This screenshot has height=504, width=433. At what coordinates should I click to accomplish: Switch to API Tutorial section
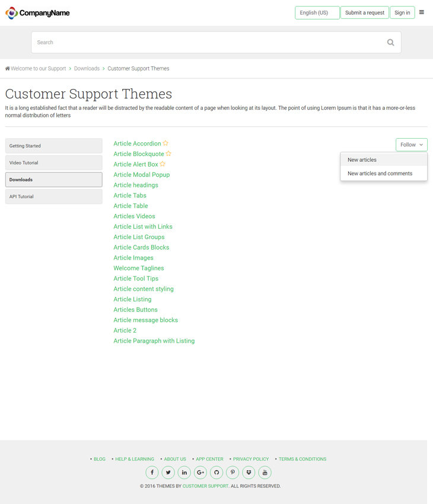[x=54, y=196]
